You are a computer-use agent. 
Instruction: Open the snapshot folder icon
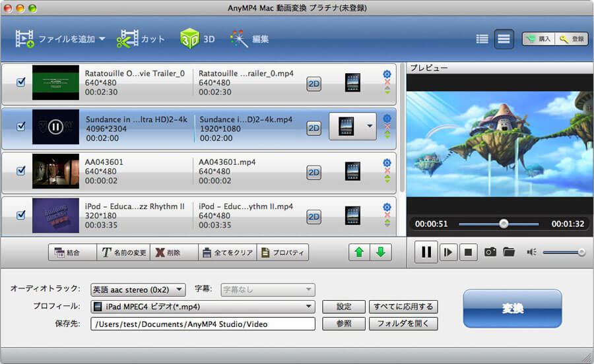click(509, 252)
